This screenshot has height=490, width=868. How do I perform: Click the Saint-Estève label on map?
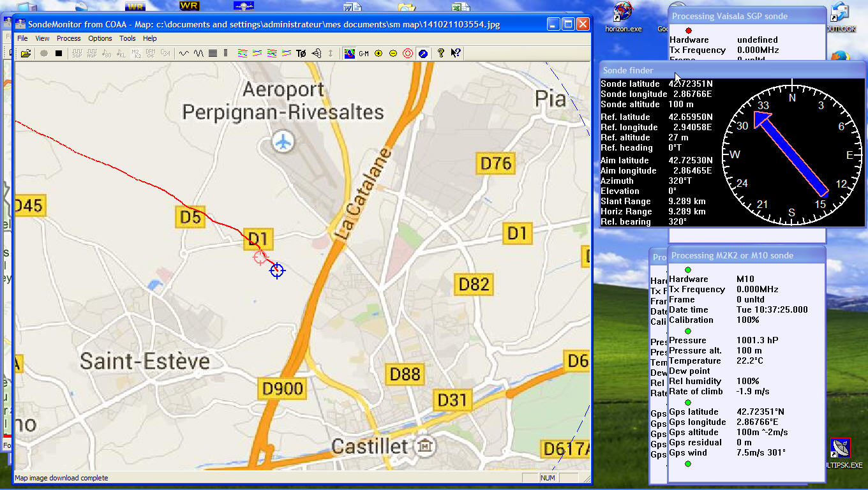click(x=145, y=362)
